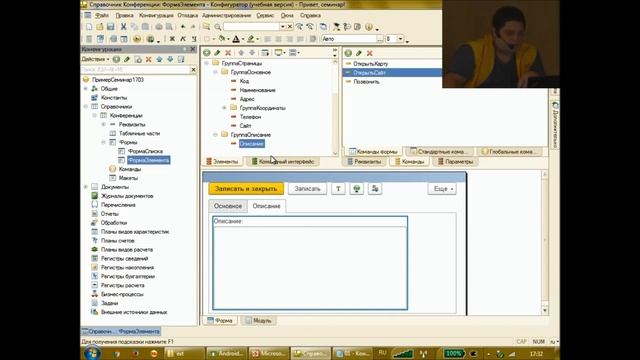
Task: Click the Записать и закрыть button
Action: (246, 189)
